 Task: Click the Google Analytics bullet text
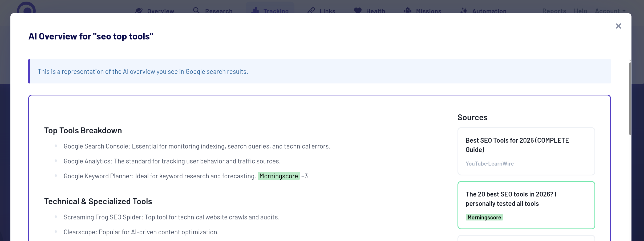click(172, 161)
